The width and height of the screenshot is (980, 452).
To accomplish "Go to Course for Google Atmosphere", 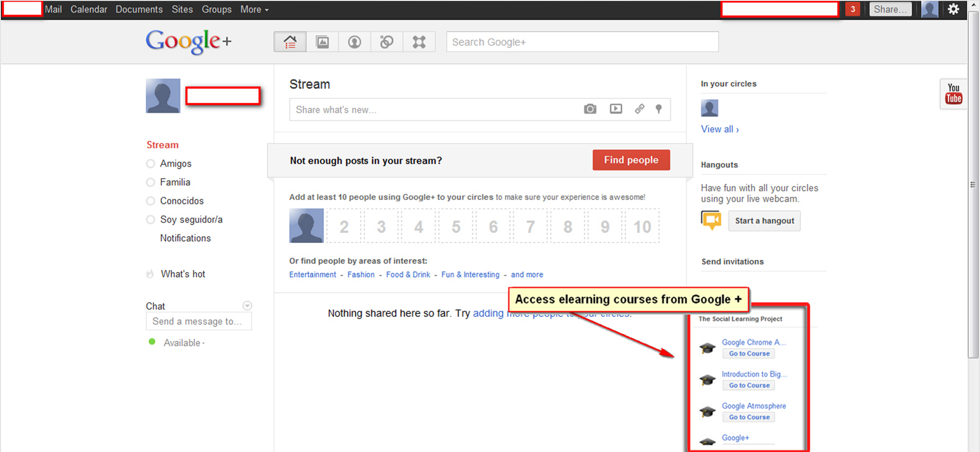I will pos(749,417).
